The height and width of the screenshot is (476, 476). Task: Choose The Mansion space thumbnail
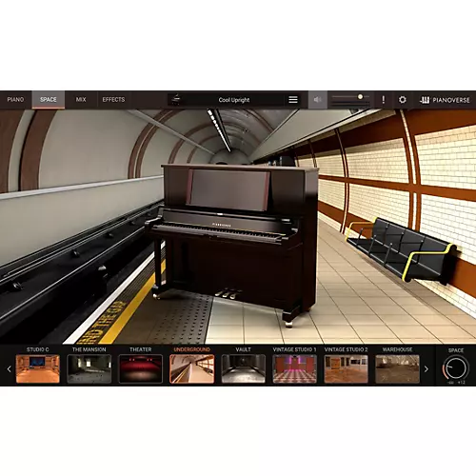click(89, 369)
